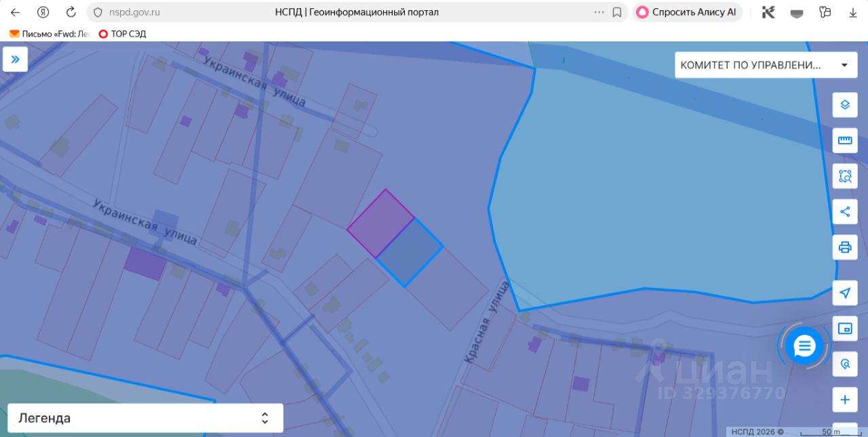This screenshot has width=868, height=437.
Task: Share the current map view
Action: point(845,211)
